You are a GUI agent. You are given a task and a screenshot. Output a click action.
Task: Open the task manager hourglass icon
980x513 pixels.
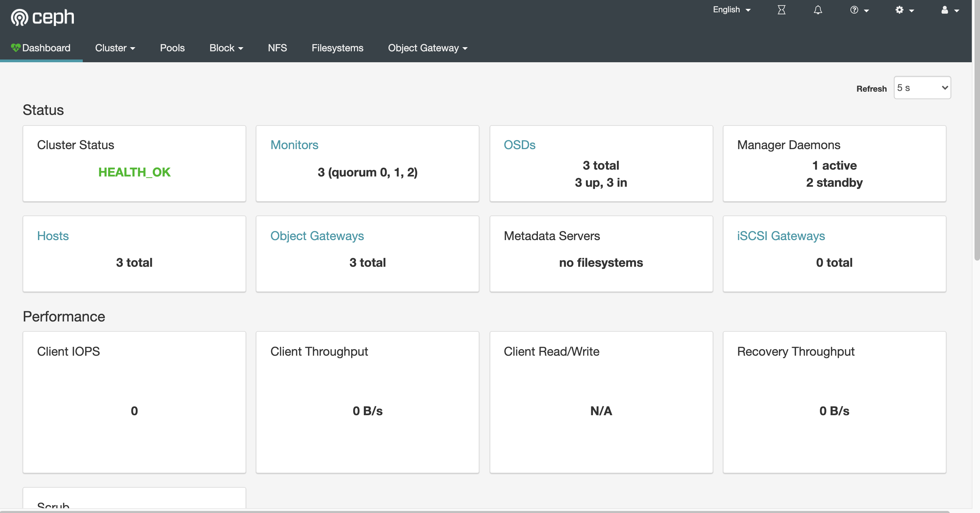pos(781,10)
